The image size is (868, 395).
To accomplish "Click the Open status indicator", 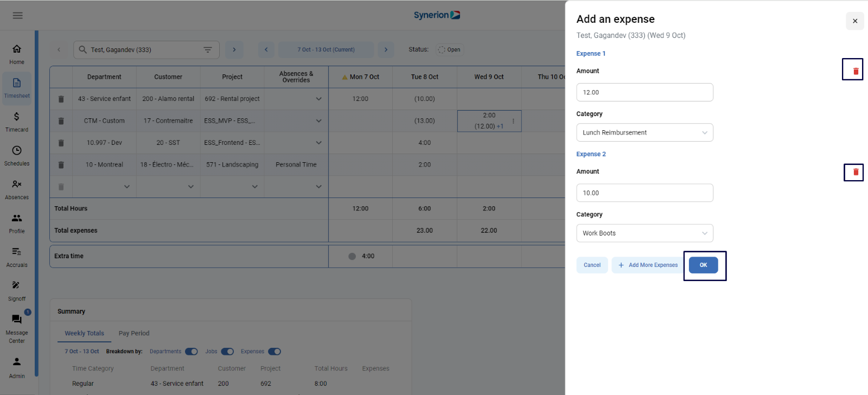I will tap(449, 50).
